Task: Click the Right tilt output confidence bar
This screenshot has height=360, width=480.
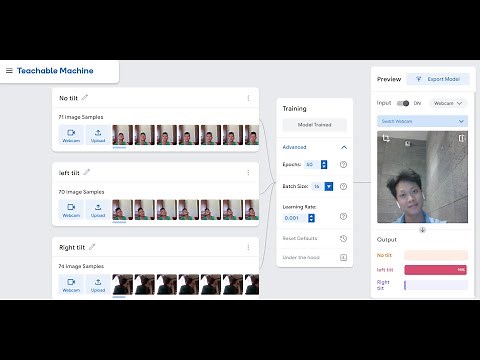Action: pos(436,285)
